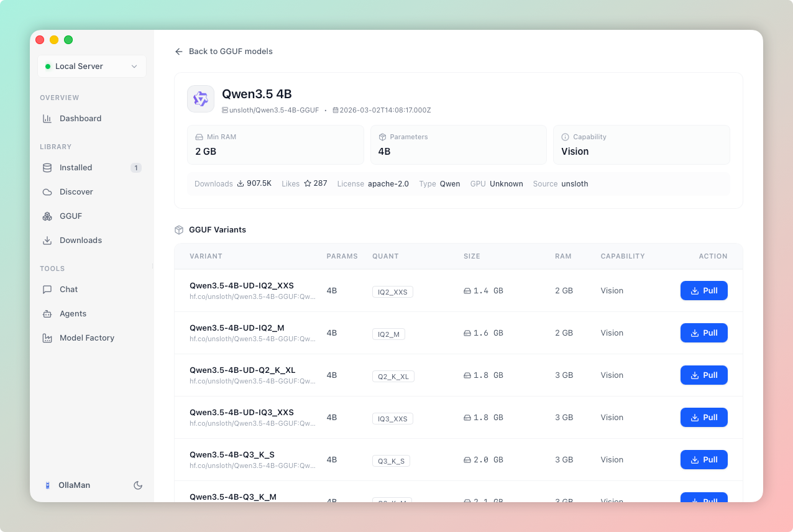Click the Capability info icon
This screenshot has width=793, height=532.
tap(566, 137)
